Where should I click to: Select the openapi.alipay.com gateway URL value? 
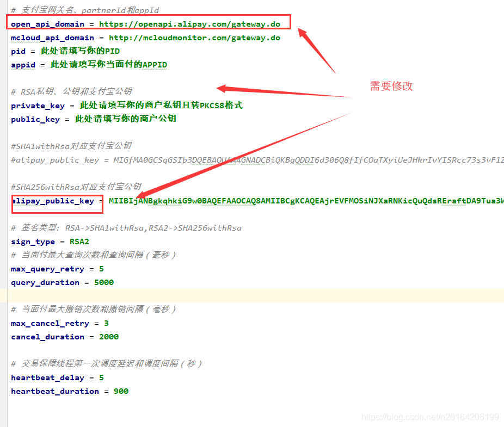tap(189, 24)
